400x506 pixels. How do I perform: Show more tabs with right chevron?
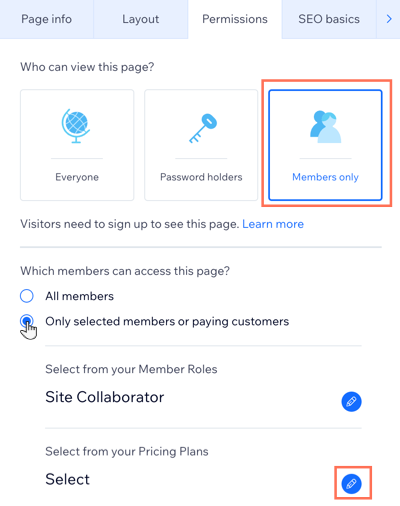pyautogui.click(x=389, y=19)
